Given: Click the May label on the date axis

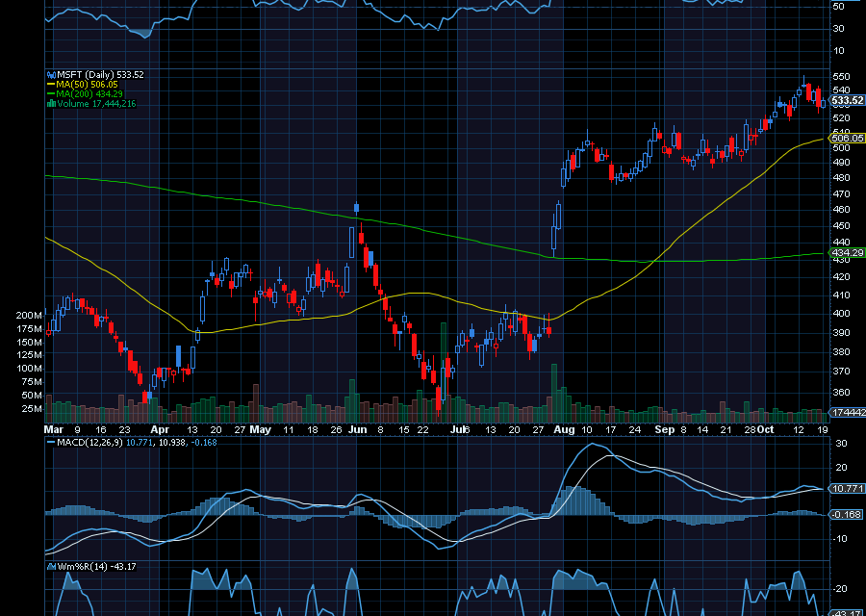Looking at the screenshot, I should 261,430.
